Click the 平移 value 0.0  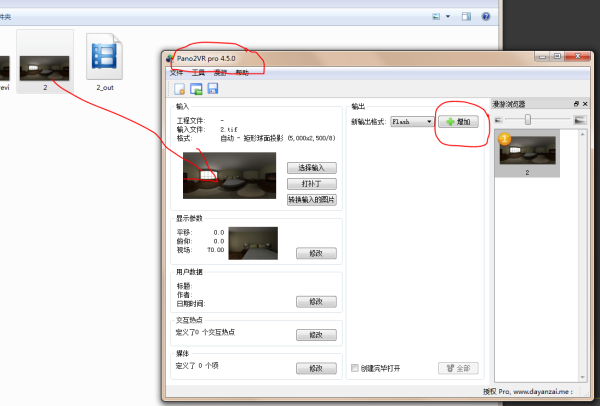(219, 232)
